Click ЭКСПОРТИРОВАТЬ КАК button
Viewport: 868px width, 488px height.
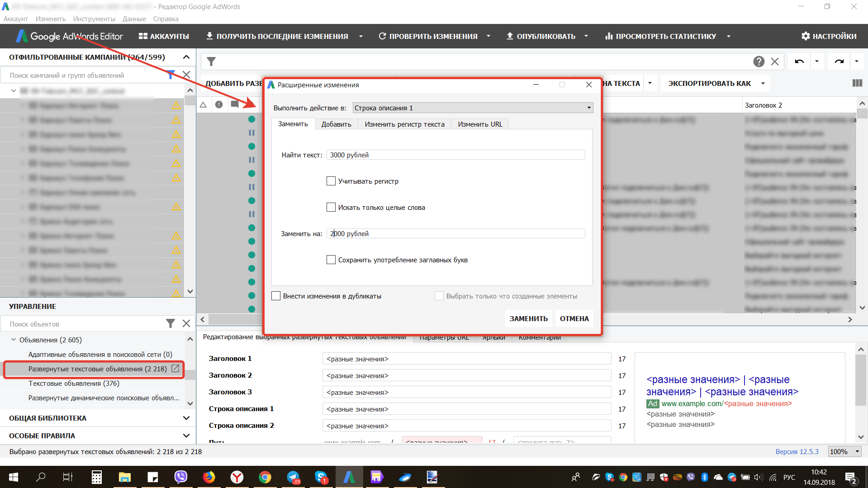[x=709, y=83]
